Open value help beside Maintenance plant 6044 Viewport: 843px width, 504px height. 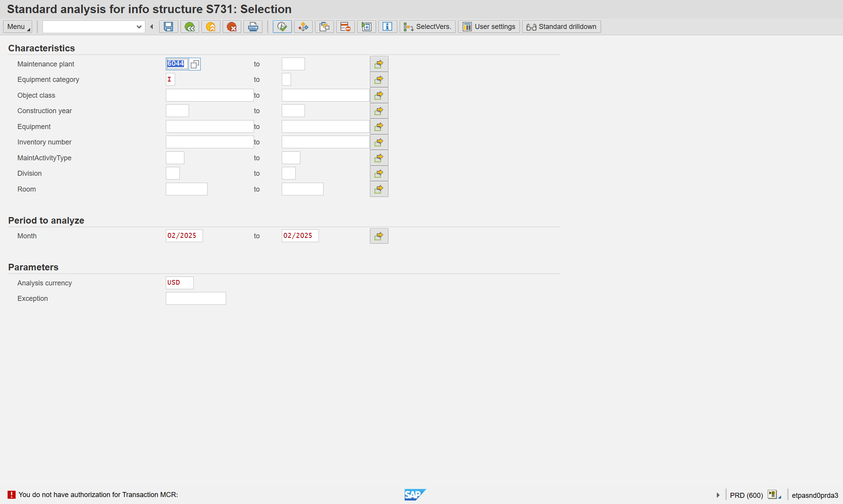[x=195, y=64]
